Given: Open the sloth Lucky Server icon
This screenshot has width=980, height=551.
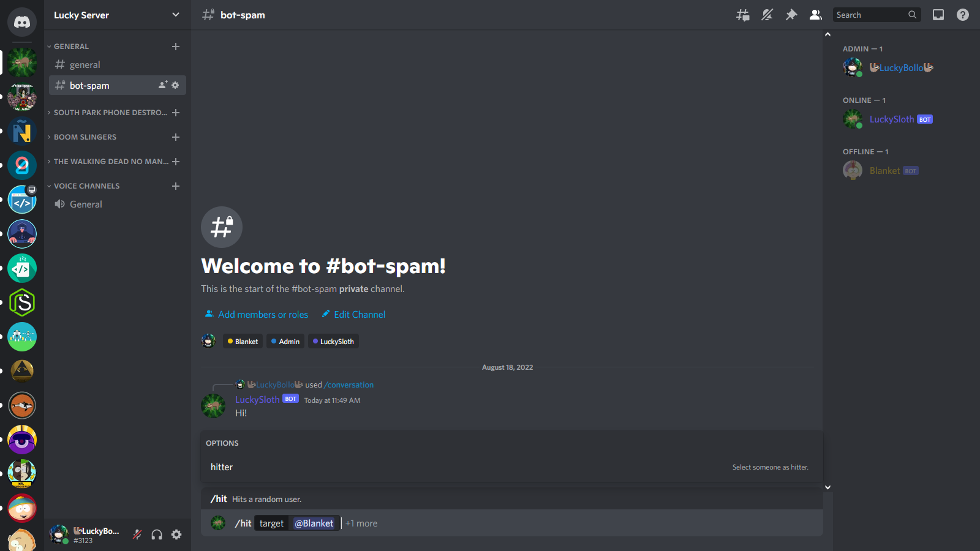Looking at the screenshot, I should (x=22, y=62).
